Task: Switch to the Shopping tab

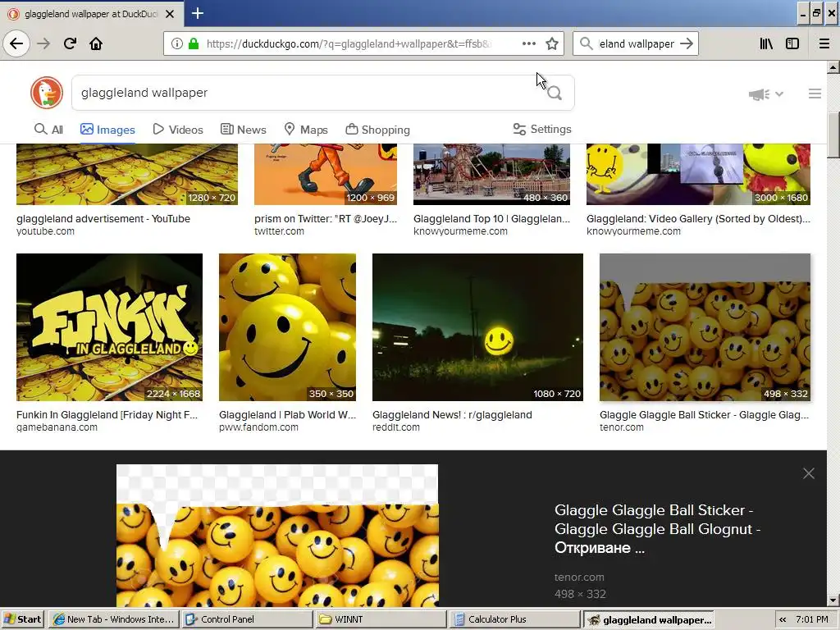Action: pos(377,130)
